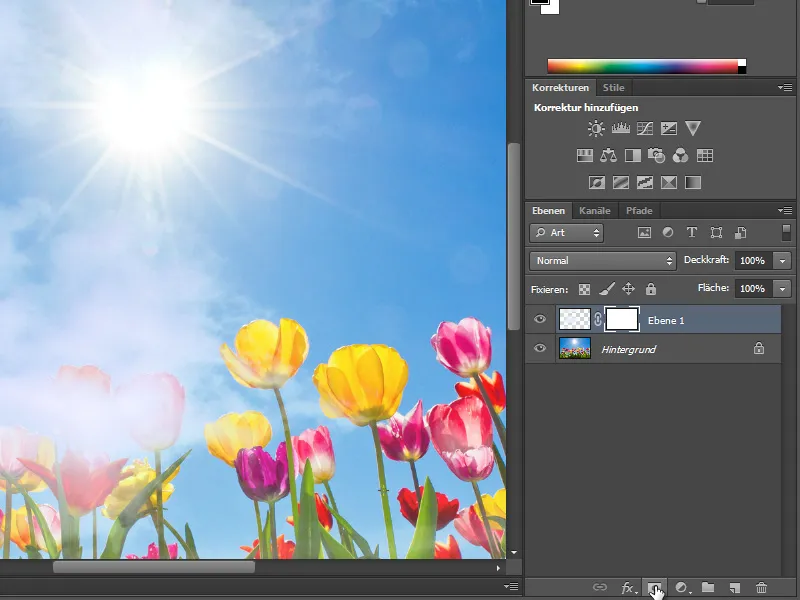
Task: Toggle mask link on Ebene 1
Action: 597,320
